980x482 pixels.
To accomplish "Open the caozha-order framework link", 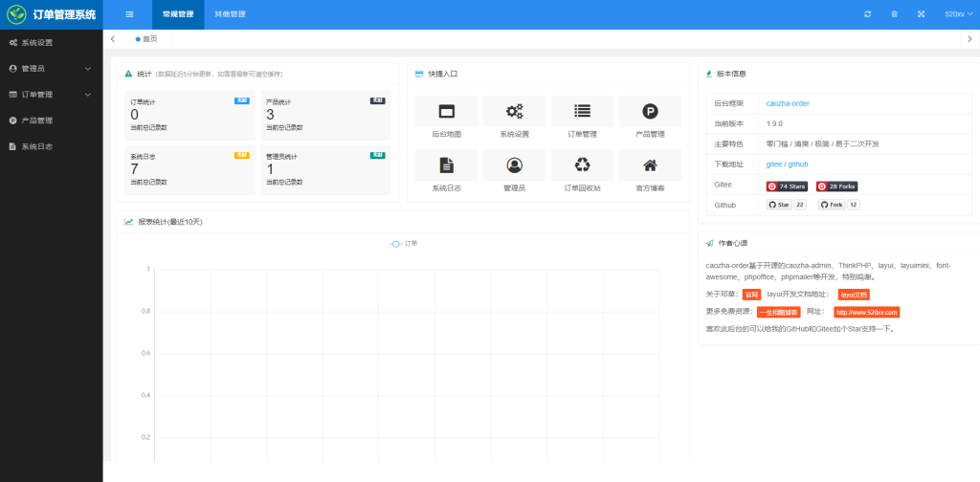I will pyautogui.click(x=788, y=102).
